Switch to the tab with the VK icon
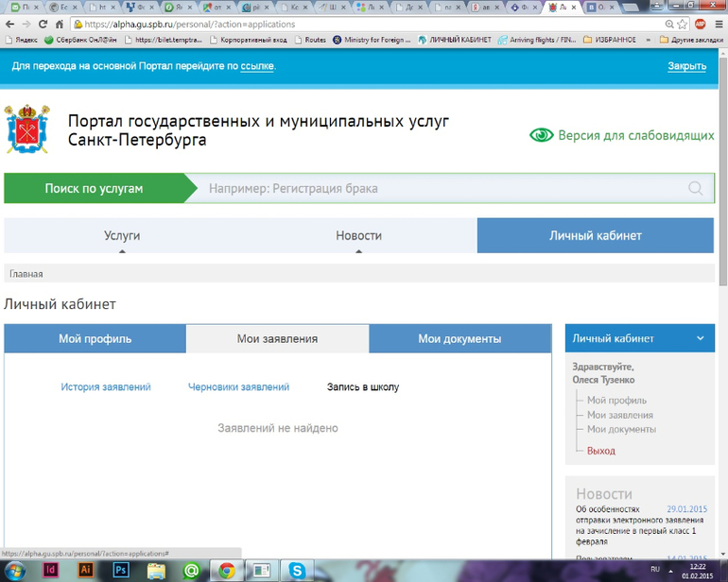This screenshot has height=582, width=728. coord(601,8)
